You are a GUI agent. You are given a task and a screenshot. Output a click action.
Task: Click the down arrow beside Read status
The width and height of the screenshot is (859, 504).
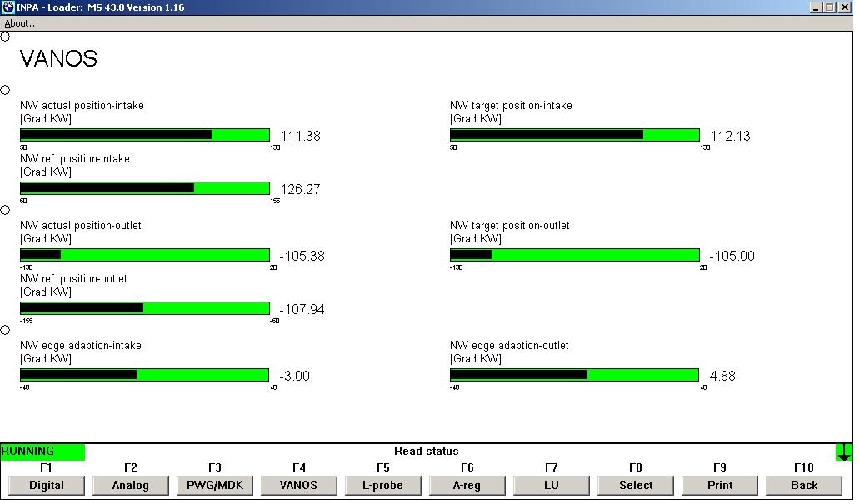[x=843, y=452]
